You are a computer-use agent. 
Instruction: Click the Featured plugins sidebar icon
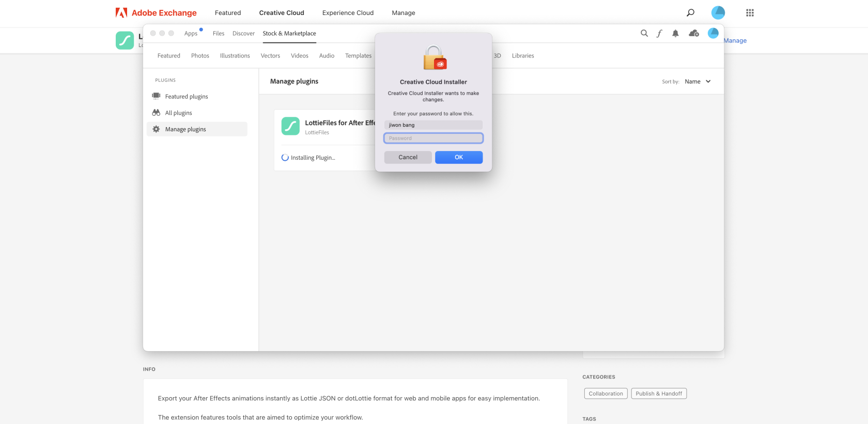156,96
